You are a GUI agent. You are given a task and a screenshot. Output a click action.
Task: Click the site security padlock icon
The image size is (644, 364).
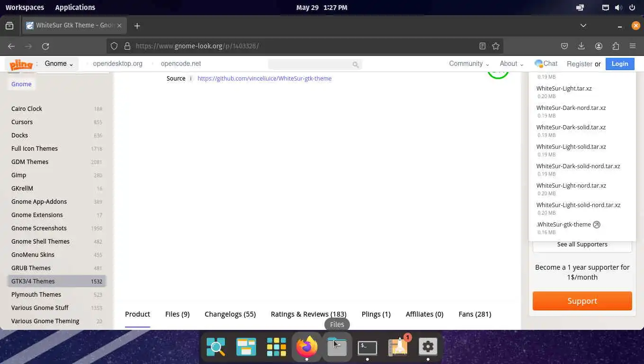[x=127, y=46]
